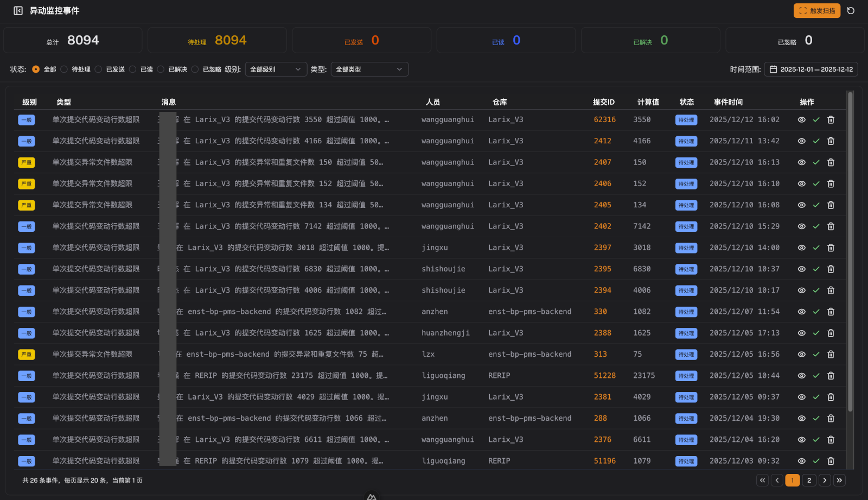This screenshot has width=868, height=500.
Task: Click the table's vertical scrollbar
Action: 850,250
